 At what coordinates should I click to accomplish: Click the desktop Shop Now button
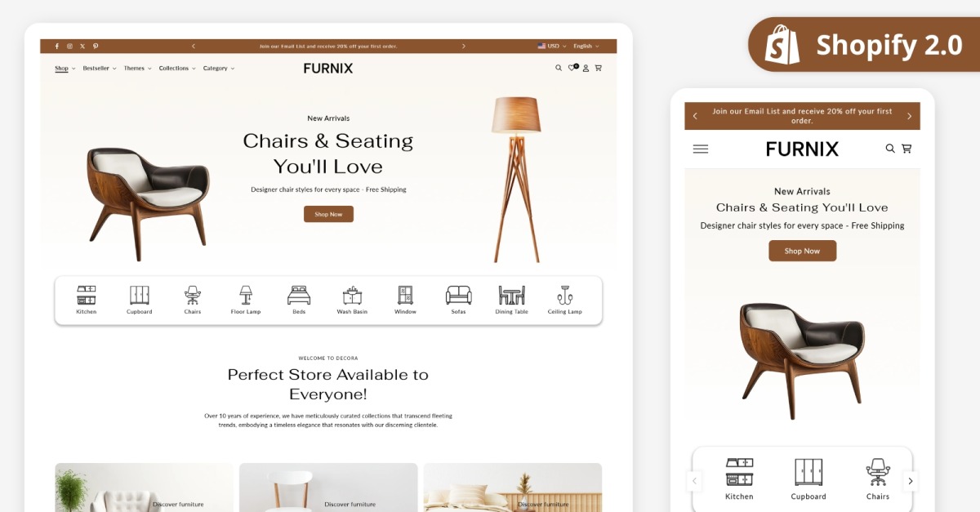click(x=328, y=214)
